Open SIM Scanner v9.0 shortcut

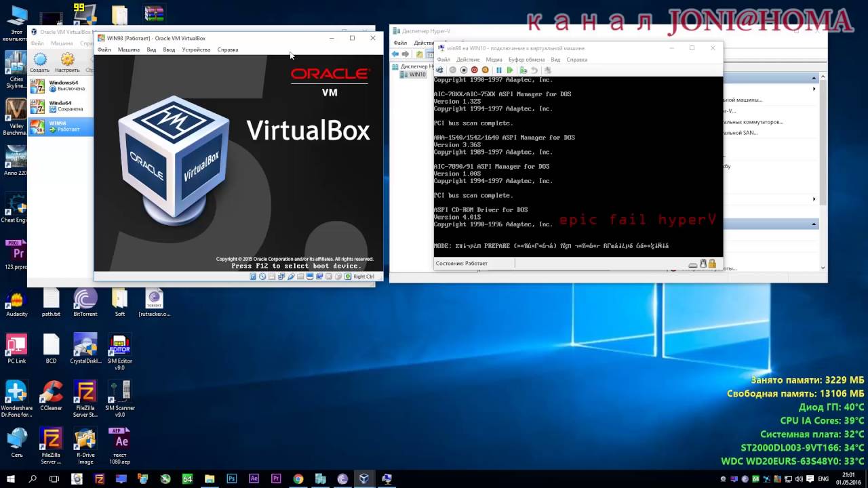[x=119, y=399]
